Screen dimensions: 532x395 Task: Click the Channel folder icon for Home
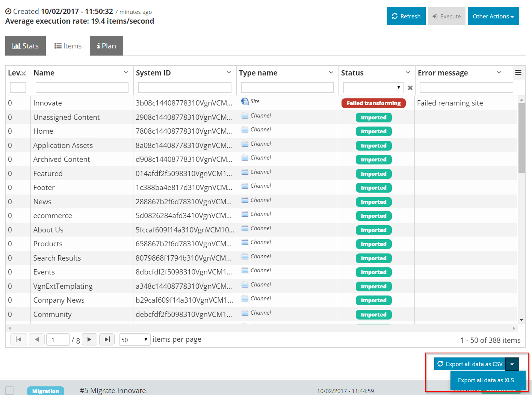pos(245,130)
